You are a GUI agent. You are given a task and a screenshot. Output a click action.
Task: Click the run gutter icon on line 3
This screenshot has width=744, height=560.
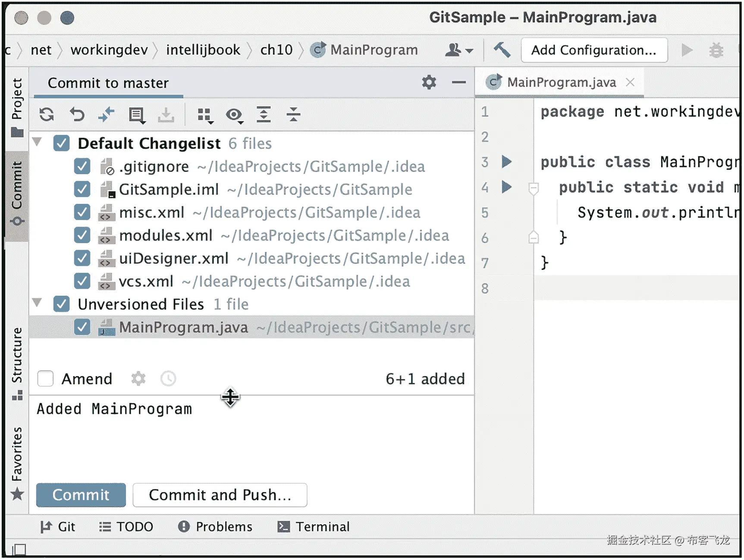pyautogui.click(x=507, y=162)
